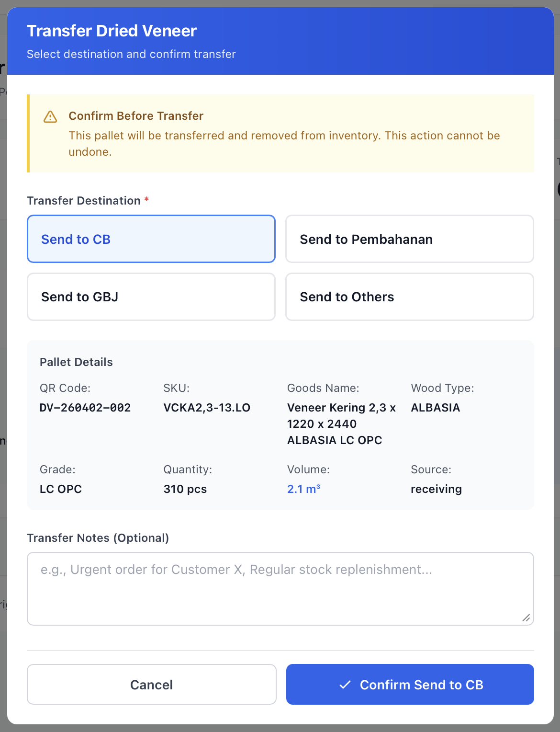Click the SKU value VCKA2,3-13.LO
The image size is (560, 732).
click(207, 408)
